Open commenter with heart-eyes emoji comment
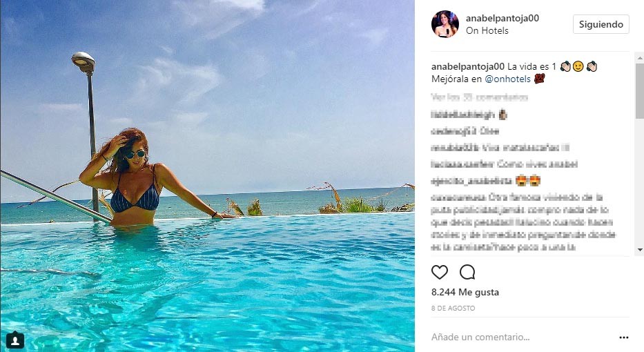 [x=471, y=181]
